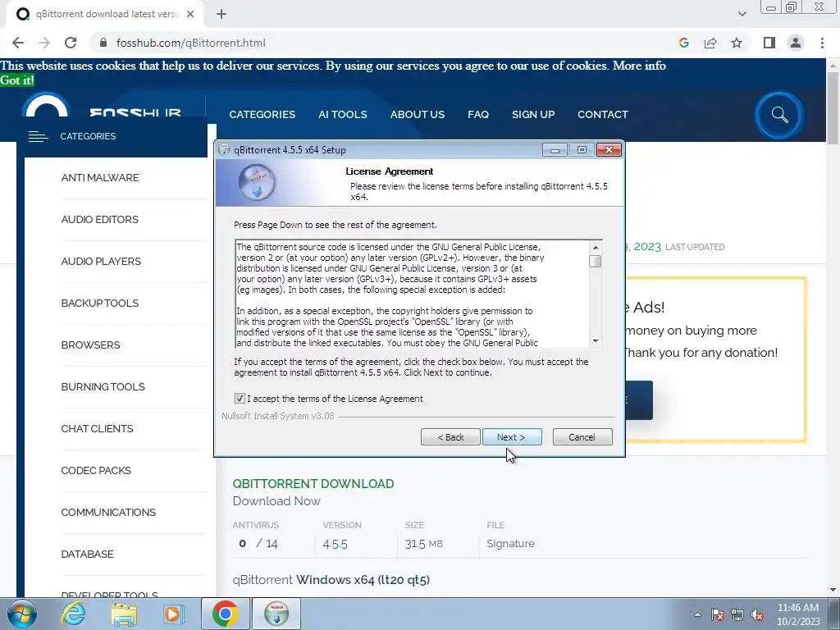The width and height of the screenshot is (840, 630).
Task: Open the CONTACT page
Action: pos(603,115)
